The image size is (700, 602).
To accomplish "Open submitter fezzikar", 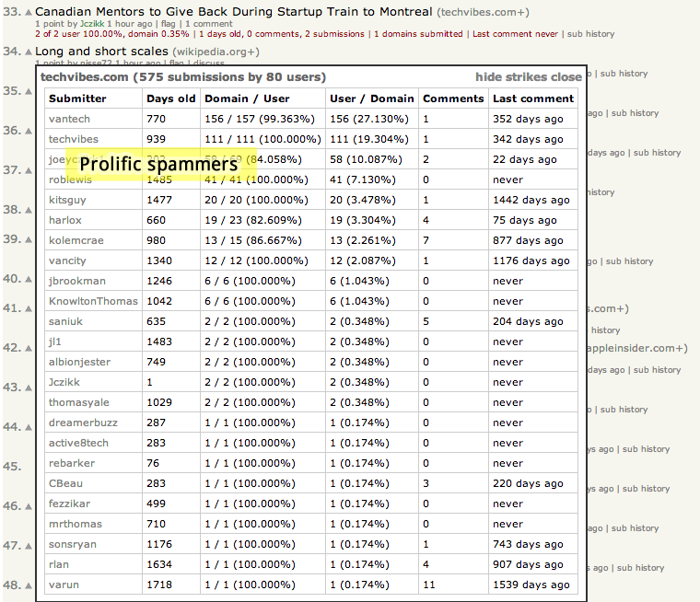I will click(x=69, y=504).
